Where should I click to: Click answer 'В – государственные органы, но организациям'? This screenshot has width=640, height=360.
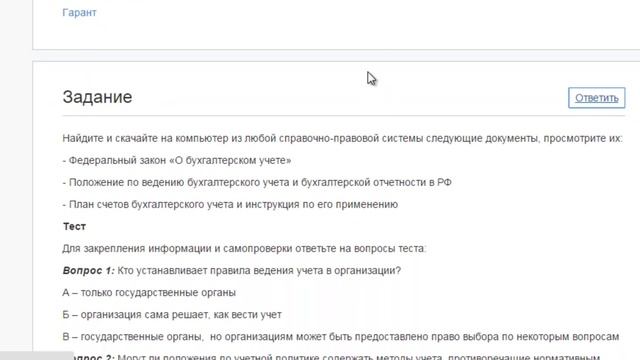tap(341, 337)
